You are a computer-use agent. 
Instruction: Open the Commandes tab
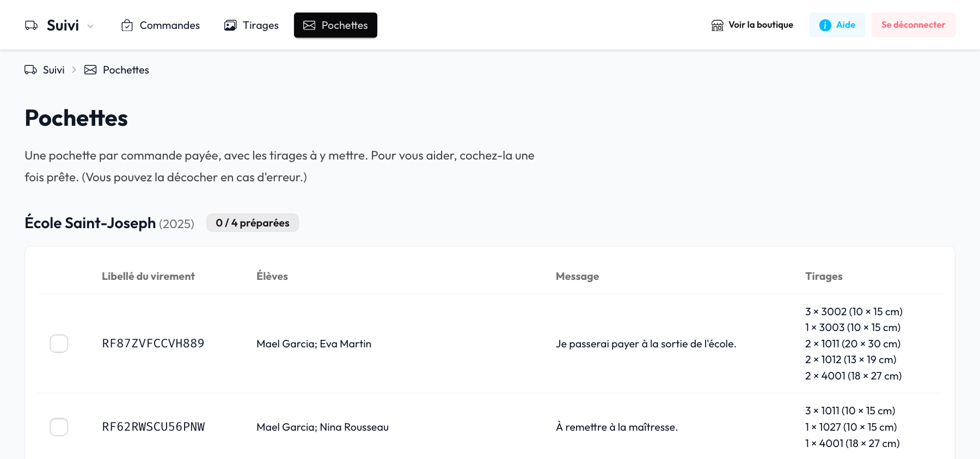click(x=160, y=25)
